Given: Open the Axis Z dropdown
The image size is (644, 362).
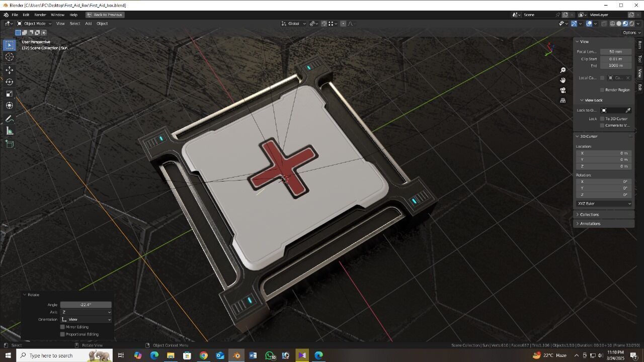Looking at the screenshot, I should click(x=86, y=312).
